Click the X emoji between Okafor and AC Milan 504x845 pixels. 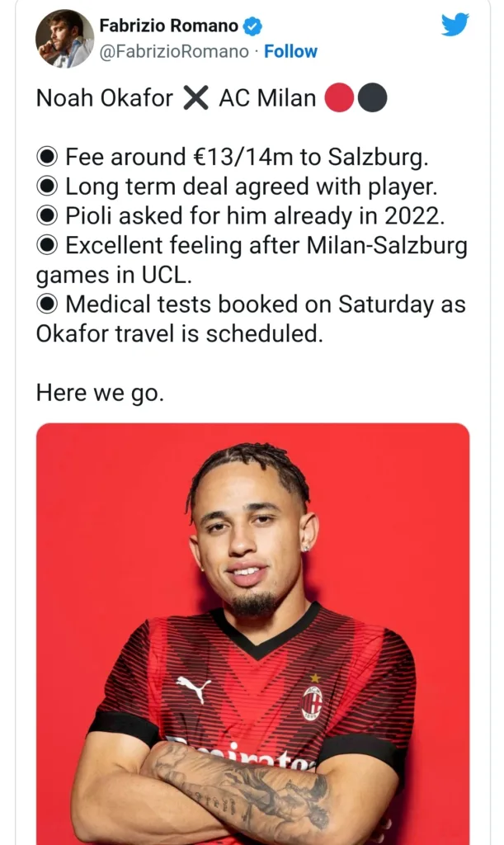click(195, 98)
